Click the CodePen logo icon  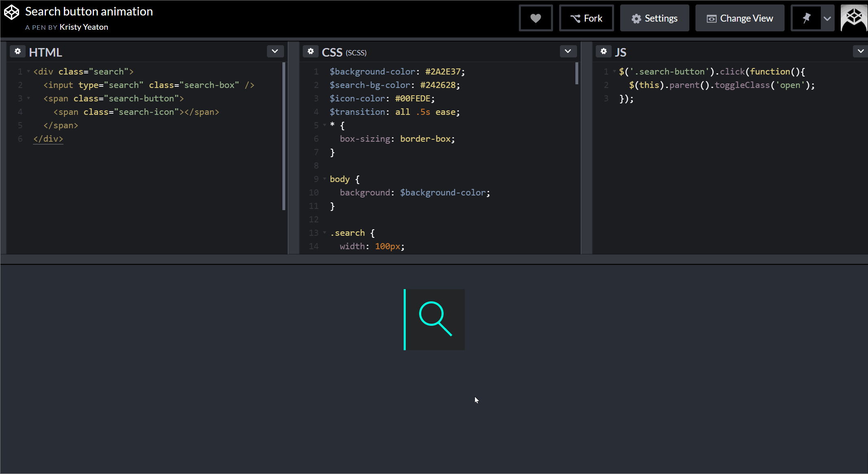[11, 12]
